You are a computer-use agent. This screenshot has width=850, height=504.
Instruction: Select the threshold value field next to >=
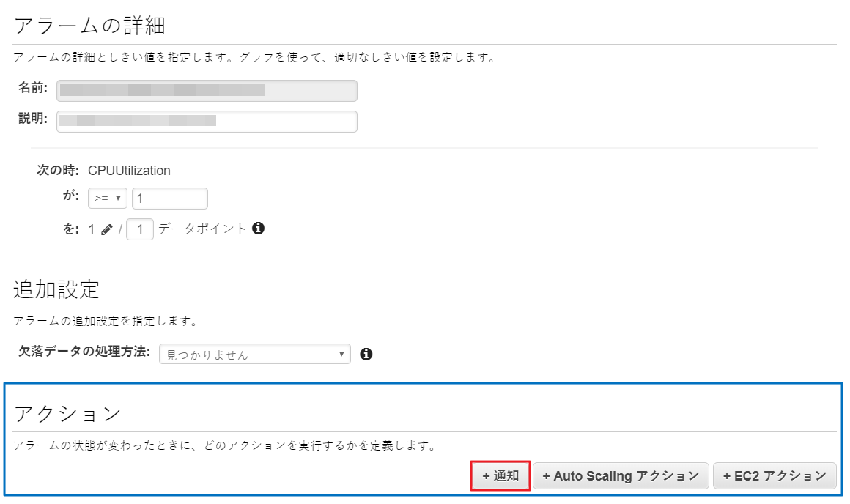click(169, 199)
